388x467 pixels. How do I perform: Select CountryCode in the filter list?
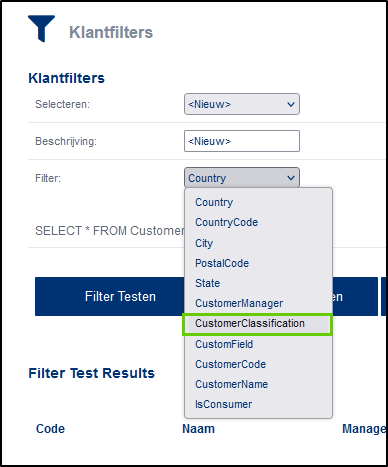pos(226,222)
